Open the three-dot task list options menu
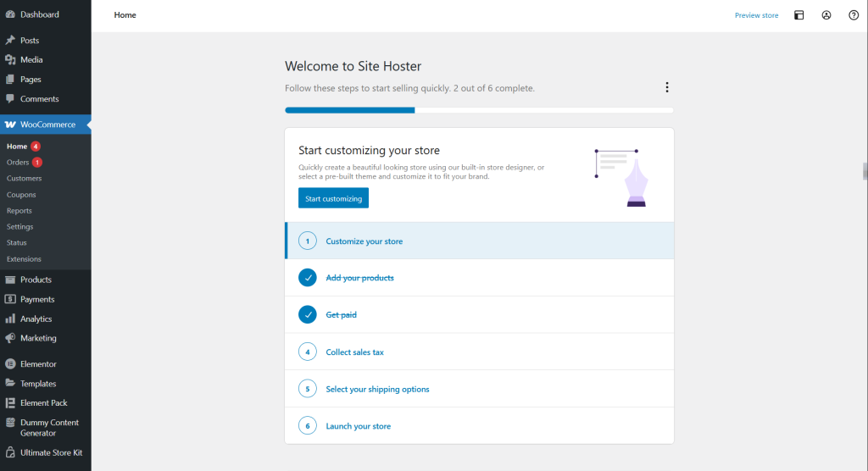Screen dimensions: 868x471 coord(666,87)
